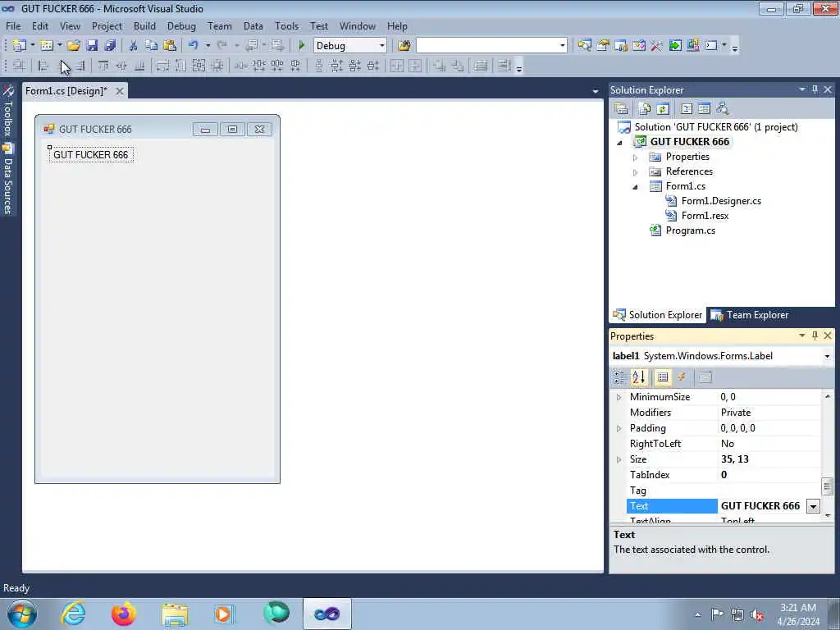Save the current file with the floppy icon
This screenshot has height=630, width=840.
(x=92, y=46)
